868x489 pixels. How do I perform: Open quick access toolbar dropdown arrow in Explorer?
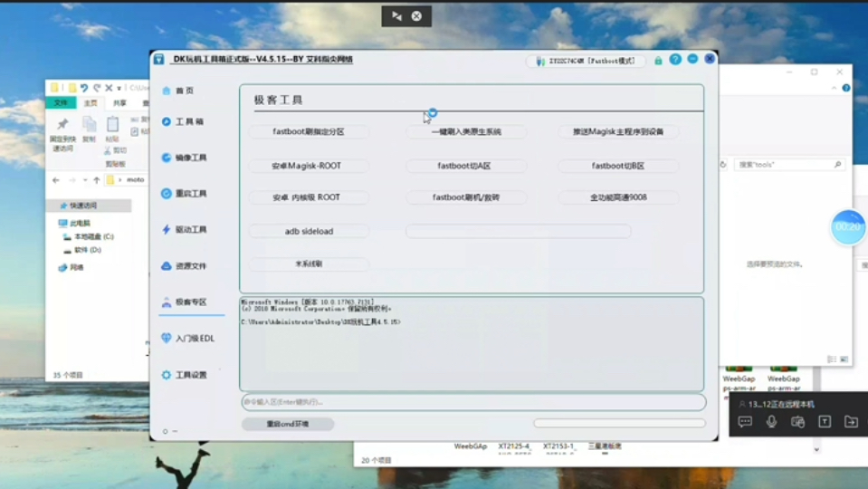click(x=119, y=88)
